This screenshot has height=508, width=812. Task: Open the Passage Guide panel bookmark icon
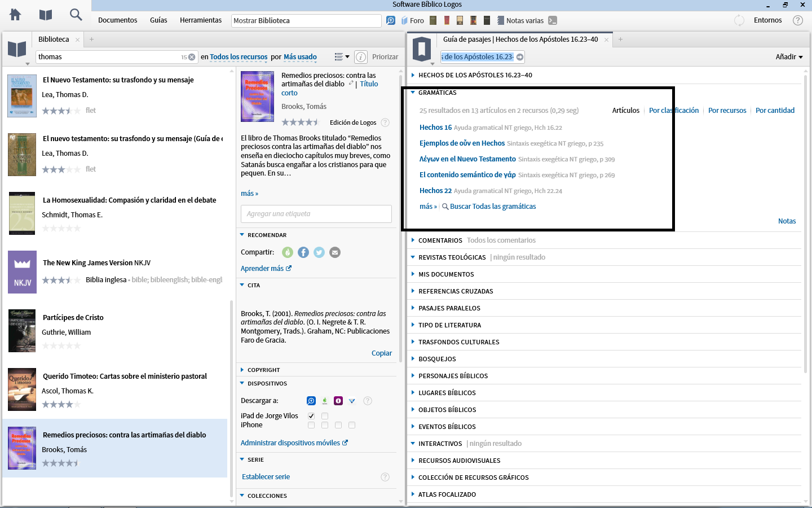[422, 49]
